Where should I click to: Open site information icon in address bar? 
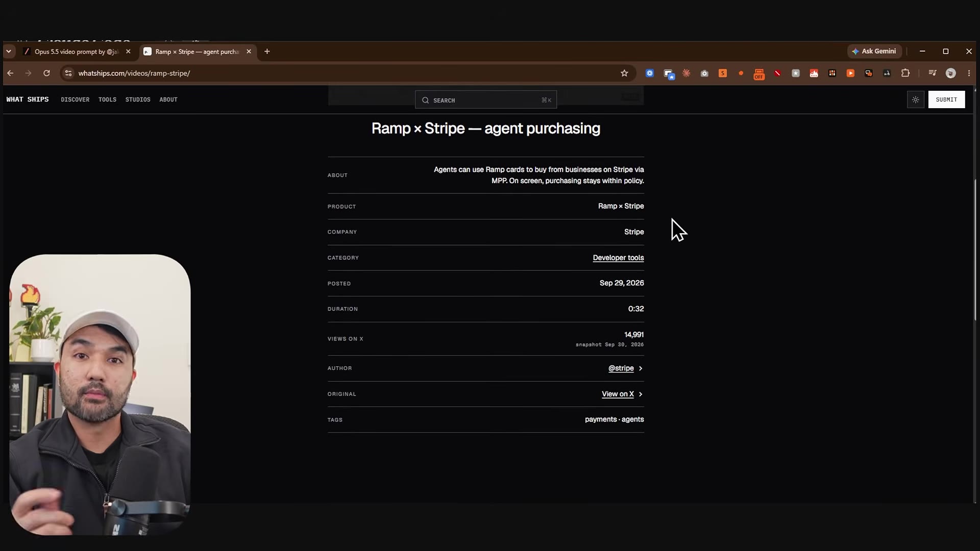pos(68,73)
